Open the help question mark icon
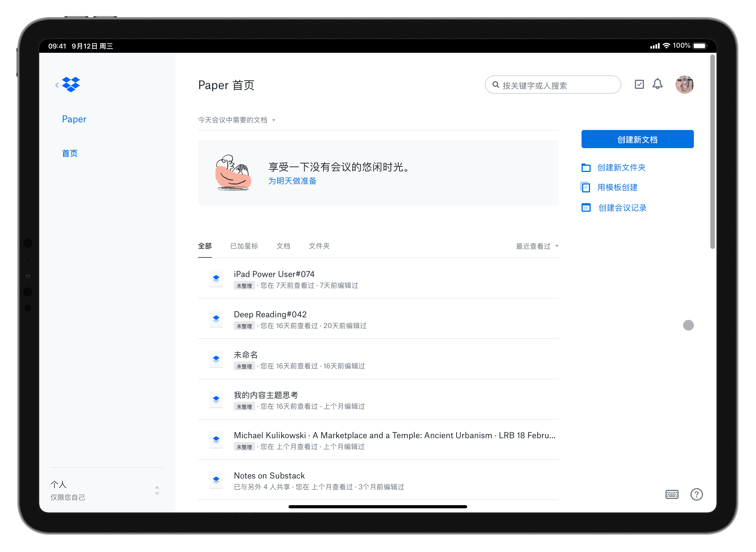Screen dimensions: 756x552 pos(696,494)
